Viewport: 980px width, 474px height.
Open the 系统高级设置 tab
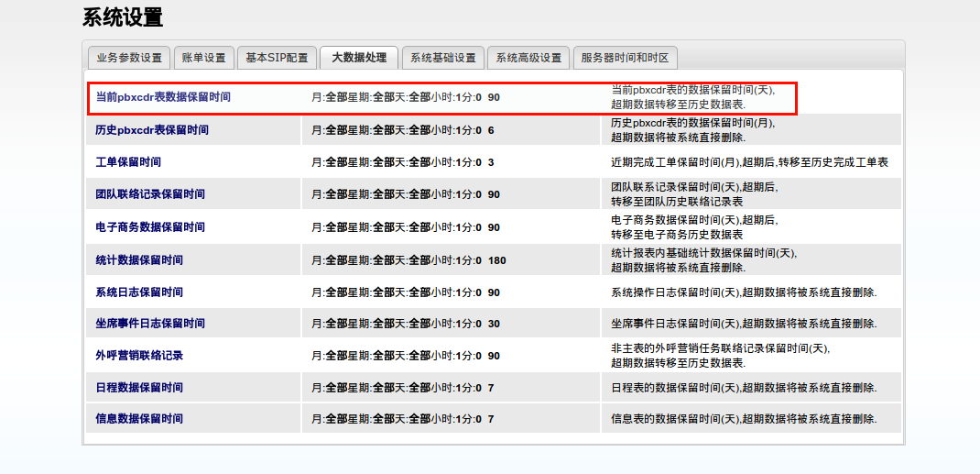[528, 58]
